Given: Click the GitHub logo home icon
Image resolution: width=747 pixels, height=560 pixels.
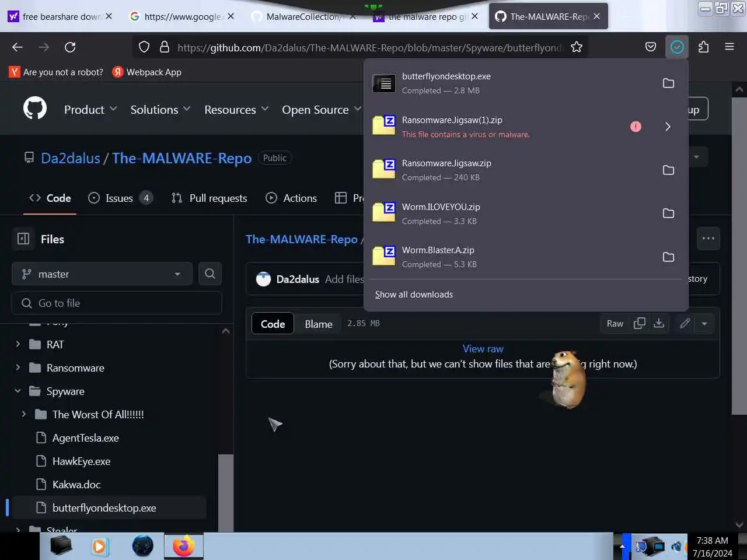Looking at the screenshot, I should 35,109.
